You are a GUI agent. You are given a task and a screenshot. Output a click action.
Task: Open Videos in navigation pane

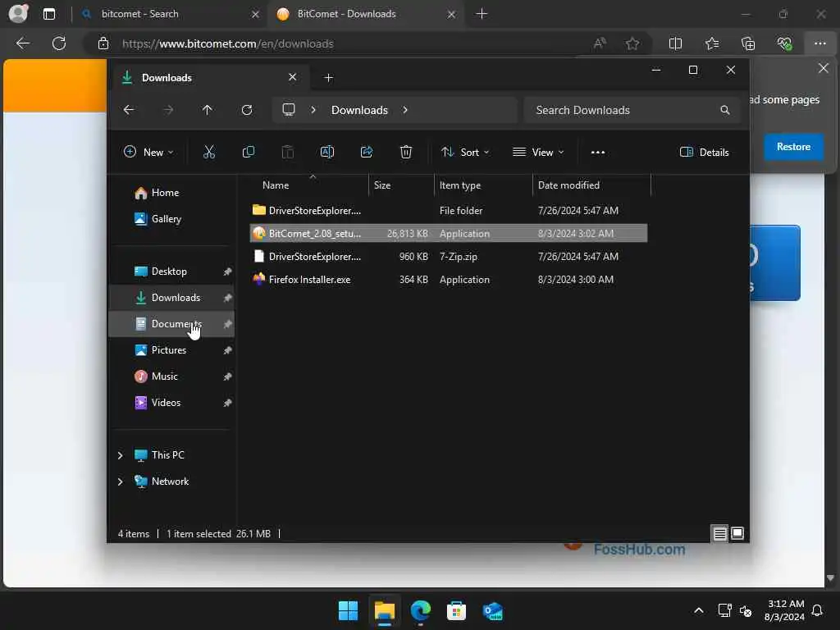coord(171,403)
